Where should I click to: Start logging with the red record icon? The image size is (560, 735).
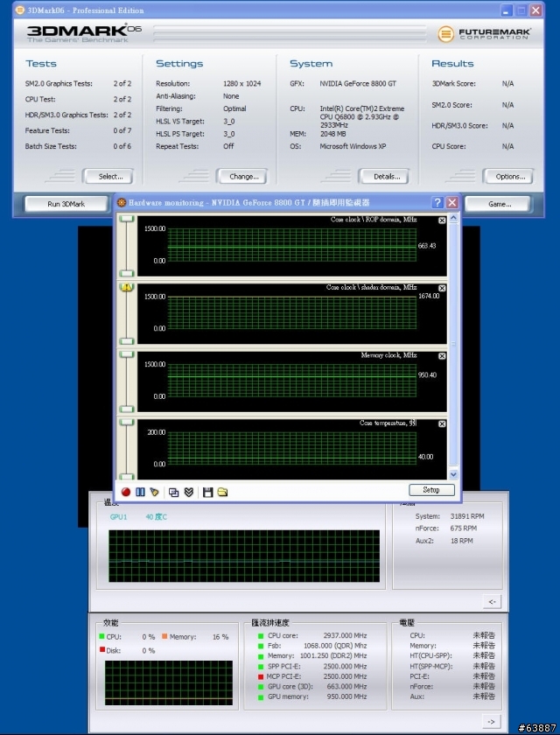126,492
